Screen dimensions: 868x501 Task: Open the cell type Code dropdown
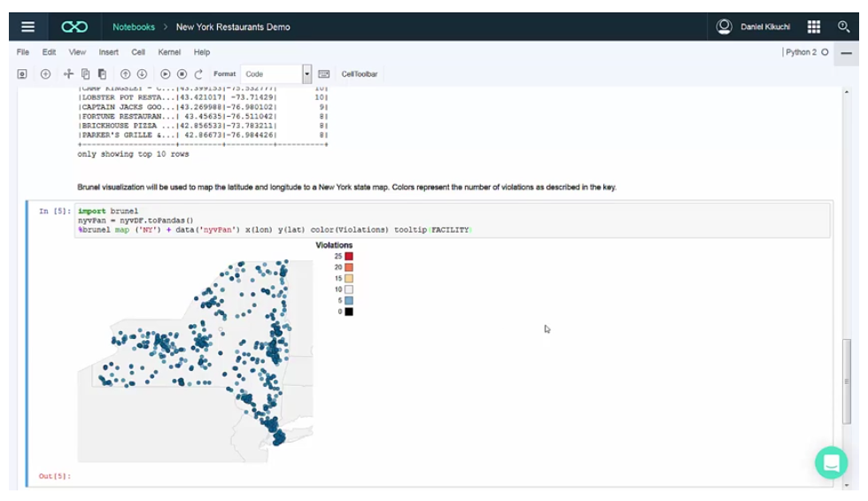coord(276,74)
